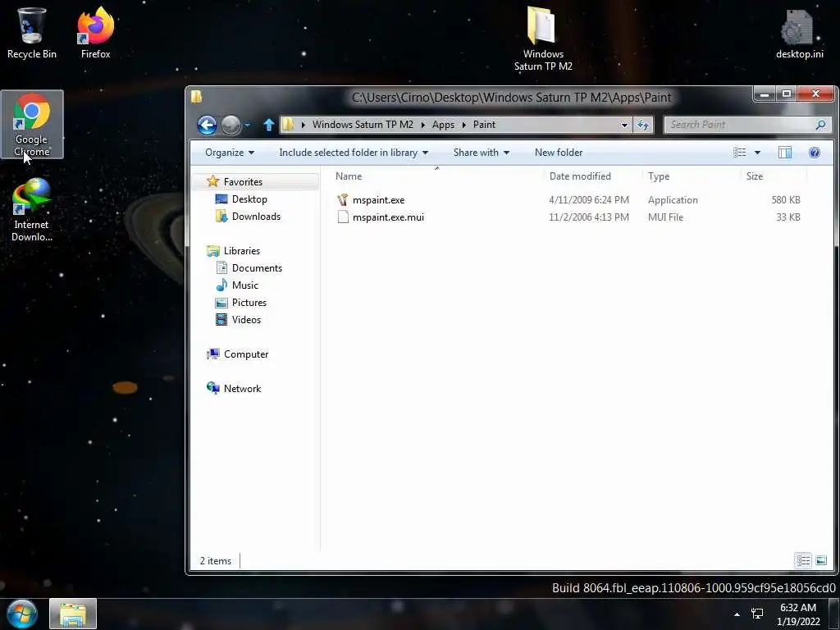Click the New folder button
Viewport: 840px width, 630px height.
tap(558, 153)
